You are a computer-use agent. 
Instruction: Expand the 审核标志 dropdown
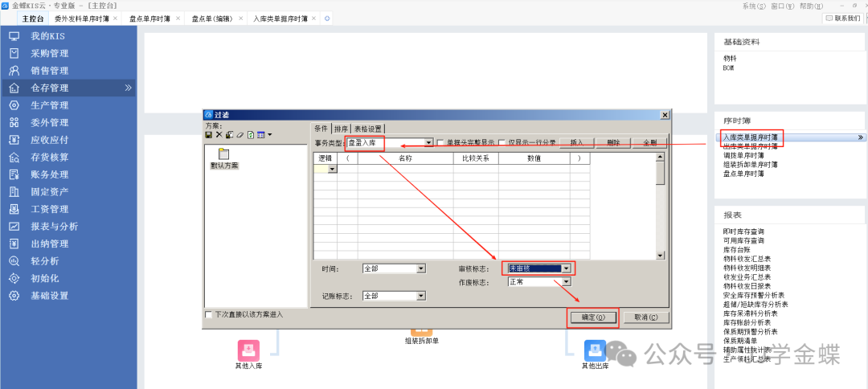[566, 268]
